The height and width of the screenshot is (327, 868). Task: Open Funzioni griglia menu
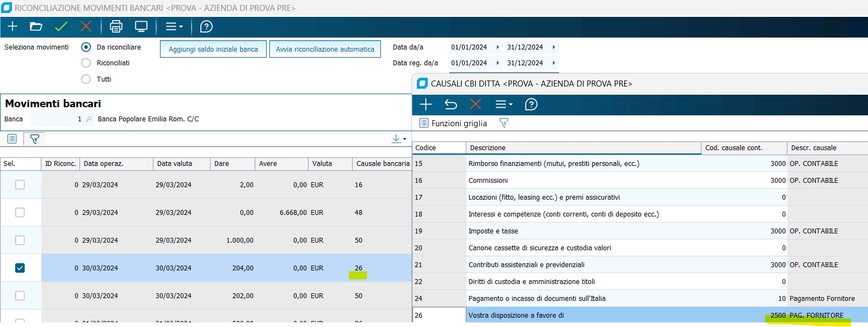click(x=453, y=124)
